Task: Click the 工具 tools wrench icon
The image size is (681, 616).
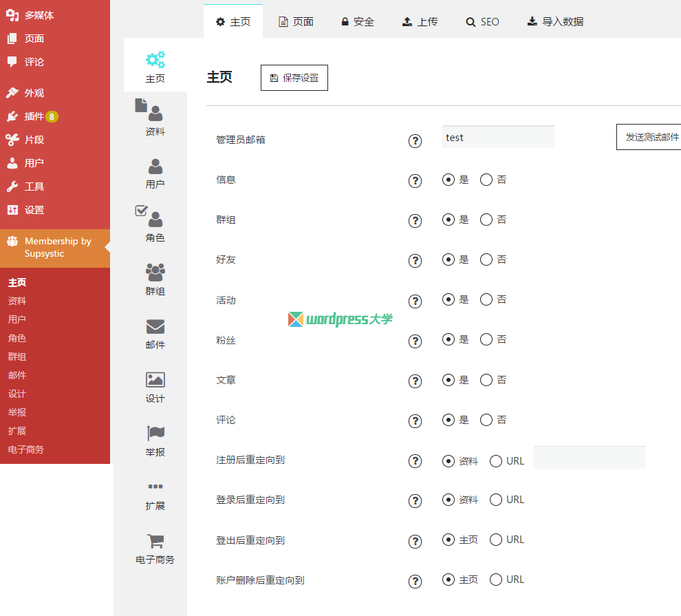Action: pyautogui.click(x=12, y=187)
